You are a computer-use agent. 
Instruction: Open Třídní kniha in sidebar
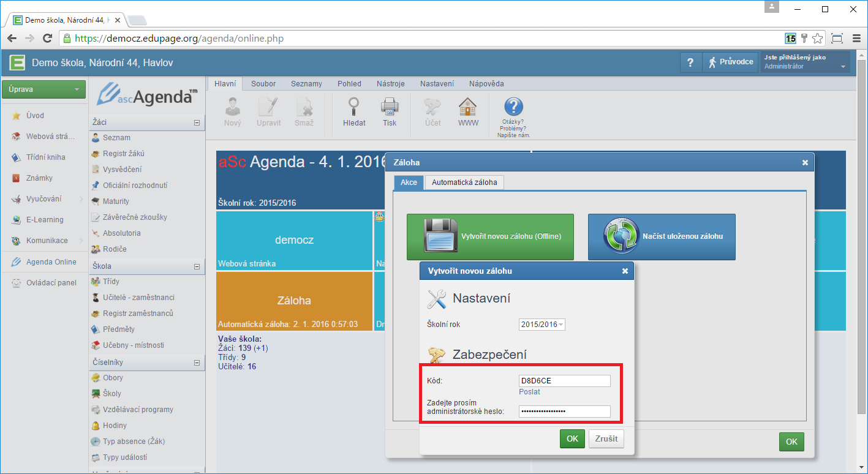click(x=44, y=157)
